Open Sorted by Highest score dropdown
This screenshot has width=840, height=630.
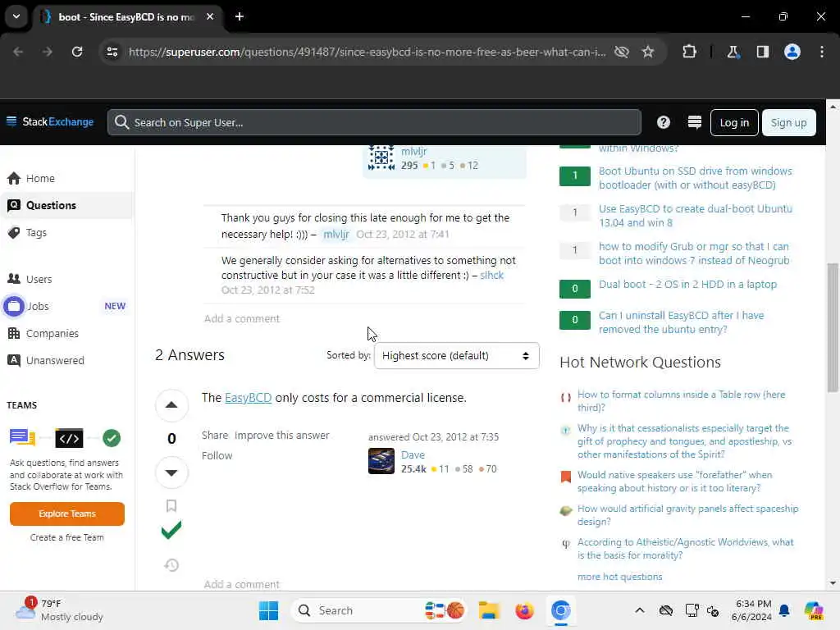456,356
